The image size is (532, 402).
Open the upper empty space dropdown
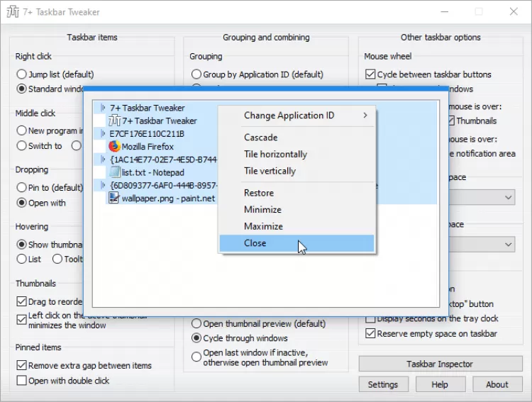coord(482,197)
